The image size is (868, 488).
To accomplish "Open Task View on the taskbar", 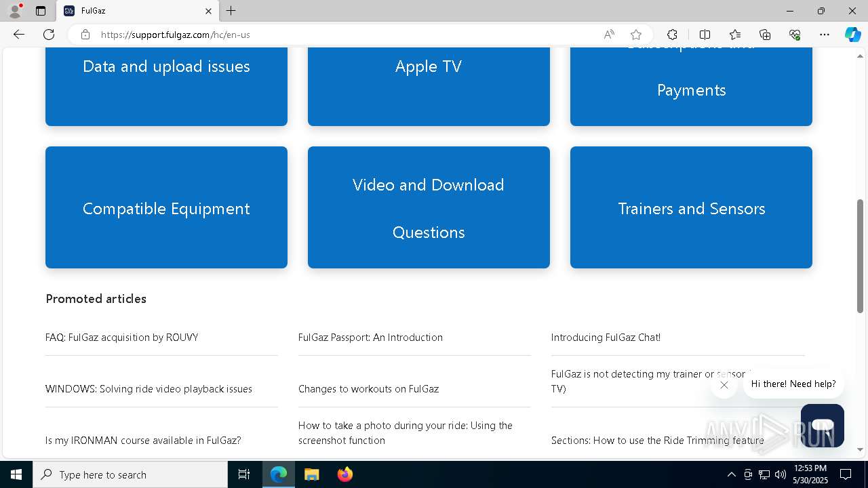I will click(x=244, y=474).
